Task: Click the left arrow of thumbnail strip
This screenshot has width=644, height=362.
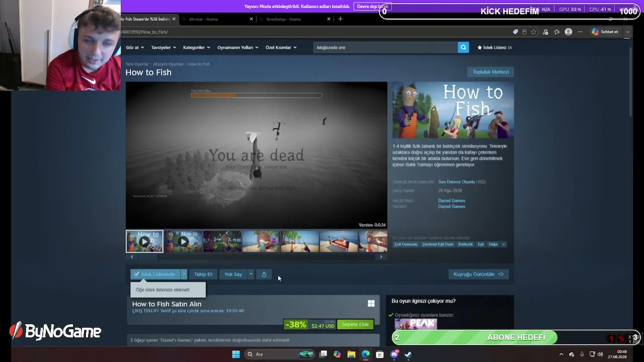Action: [132, 257]
